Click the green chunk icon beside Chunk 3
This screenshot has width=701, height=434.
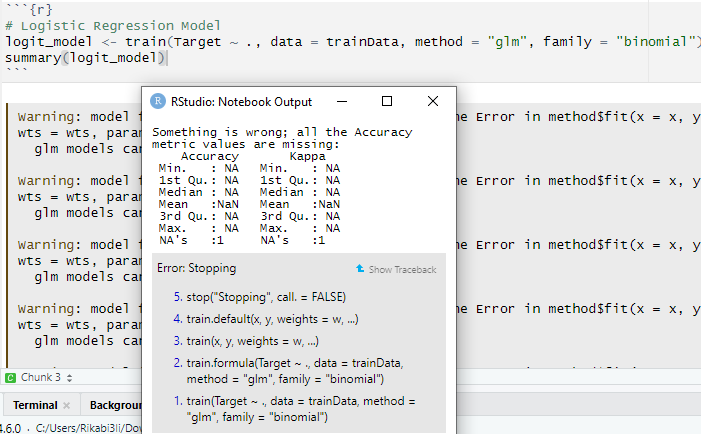pos(10,378)
